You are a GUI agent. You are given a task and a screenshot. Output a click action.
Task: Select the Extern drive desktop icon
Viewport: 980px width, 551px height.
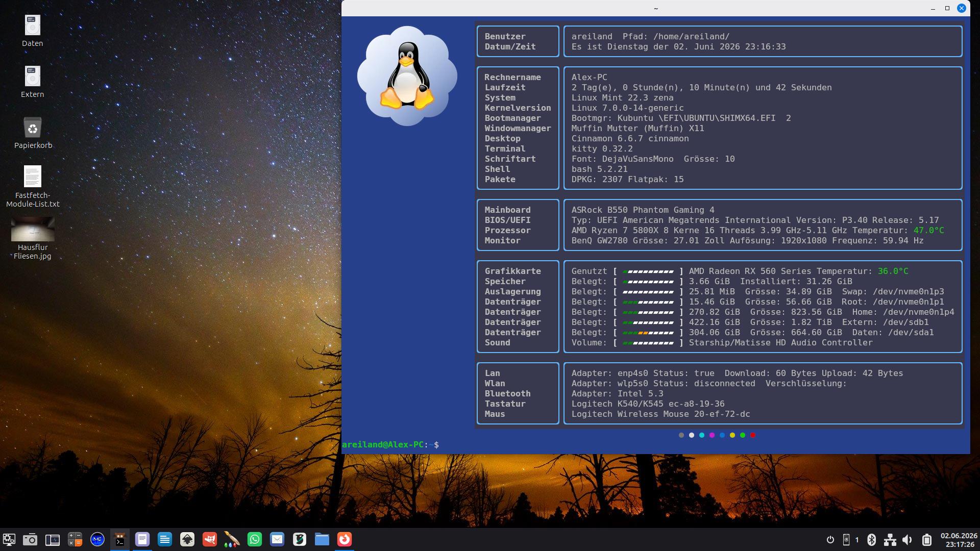click(x=32, y=82)
